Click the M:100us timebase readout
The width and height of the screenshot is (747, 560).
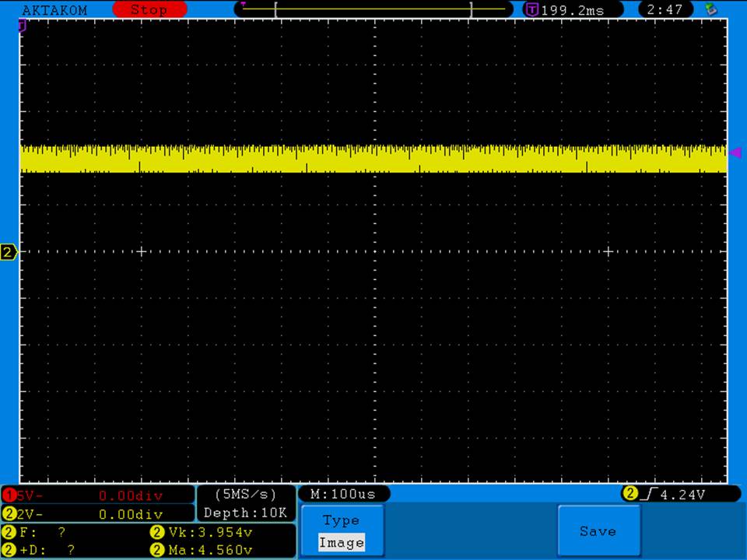(x=343, y=494)
